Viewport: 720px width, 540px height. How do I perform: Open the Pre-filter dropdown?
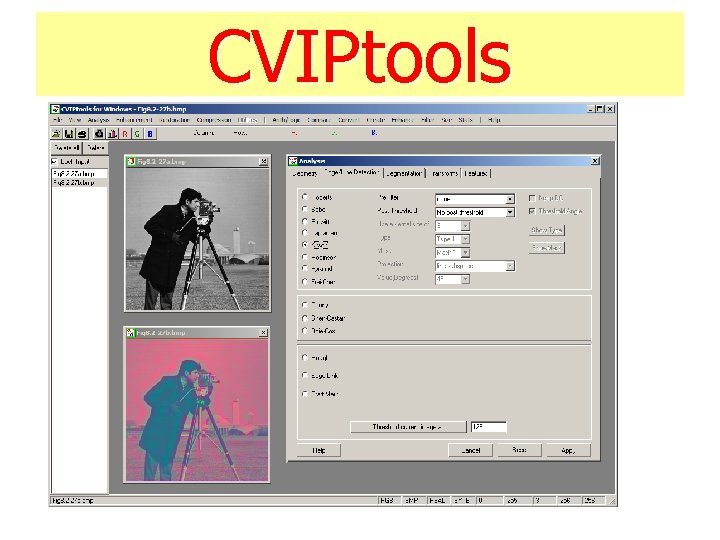point(510,199)
